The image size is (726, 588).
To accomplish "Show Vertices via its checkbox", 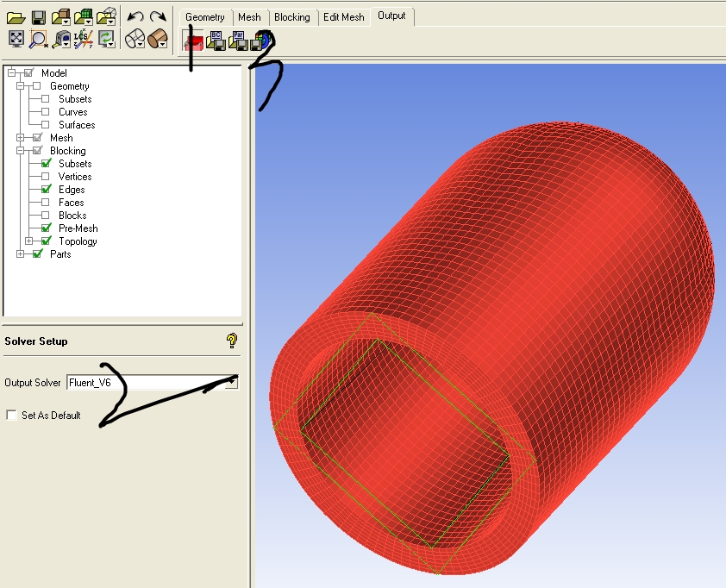I will tap(46, 177).
